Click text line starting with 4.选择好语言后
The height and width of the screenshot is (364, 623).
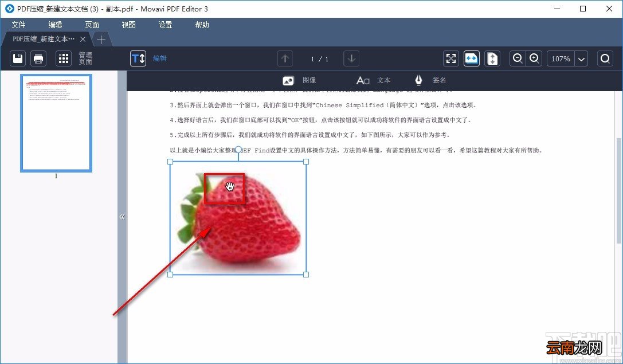pyautogui.click(x=320, y=120)
